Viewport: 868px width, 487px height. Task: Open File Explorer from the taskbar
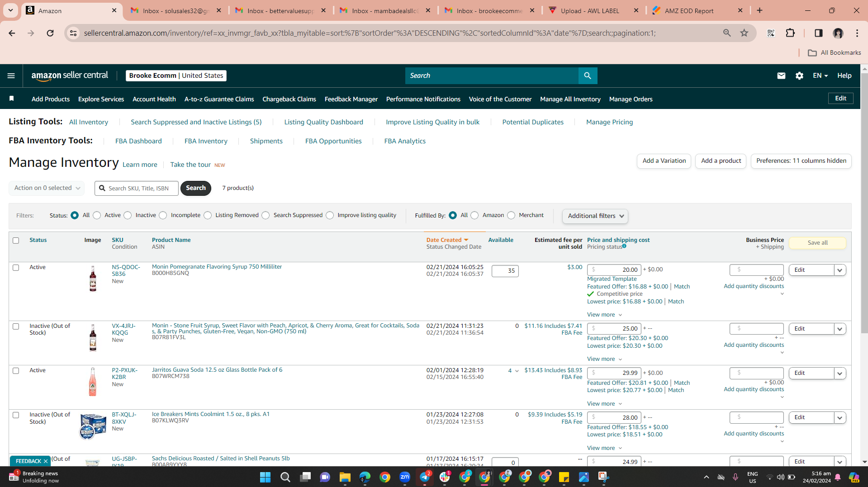click(345, 477)
